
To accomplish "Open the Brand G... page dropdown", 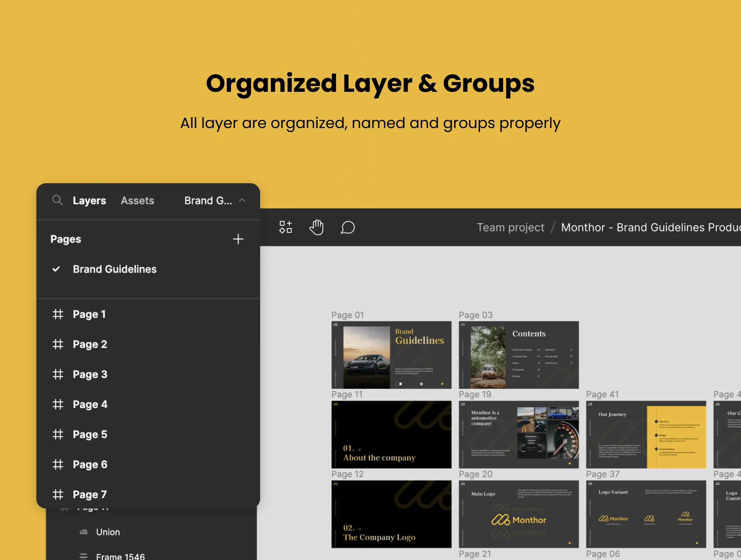I will pos(208,201).
